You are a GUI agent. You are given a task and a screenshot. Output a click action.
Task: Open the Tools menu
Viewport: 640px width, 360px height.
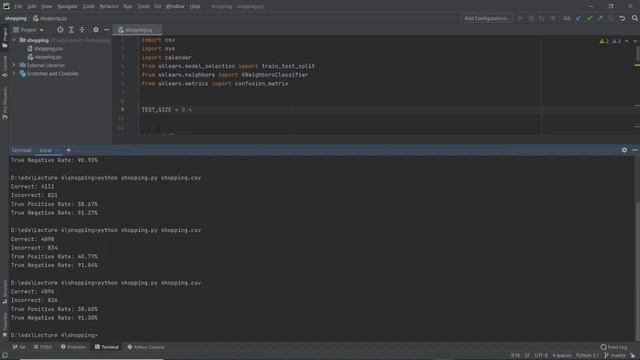coord(143,7)
